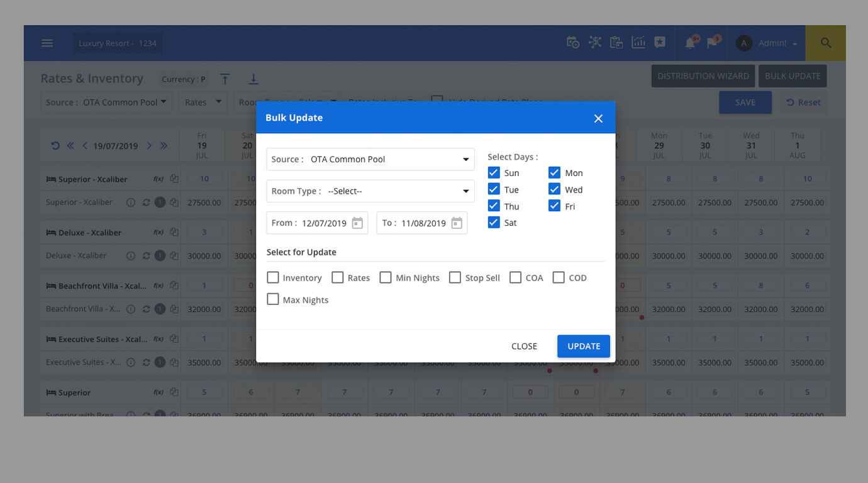Open the hamburger navigation menu

click(47, 43)
